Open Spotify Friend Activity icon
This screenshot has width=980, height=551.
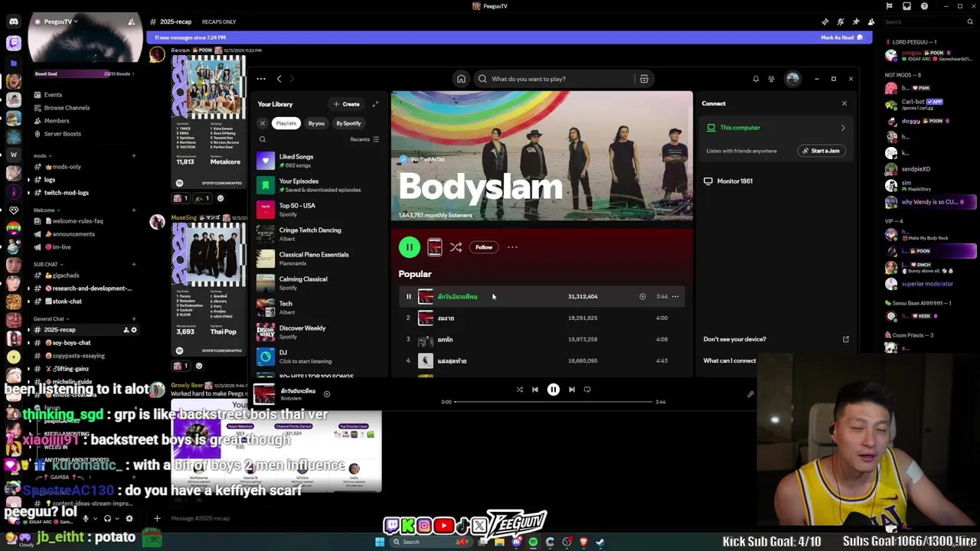click(x=771, y=79)
